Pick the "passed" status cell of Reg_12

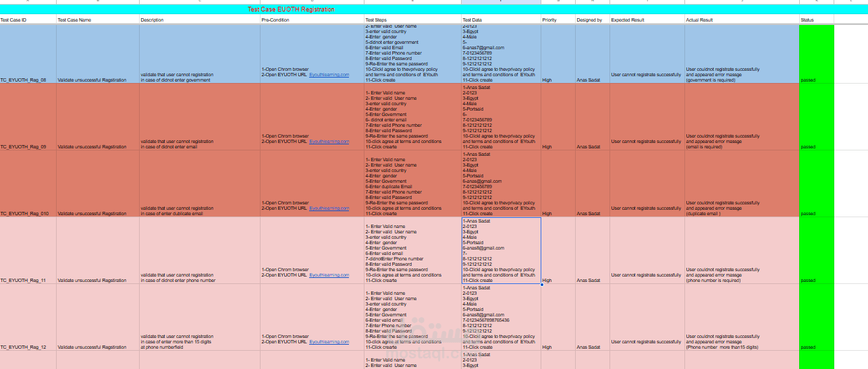(x=817, y=318)
